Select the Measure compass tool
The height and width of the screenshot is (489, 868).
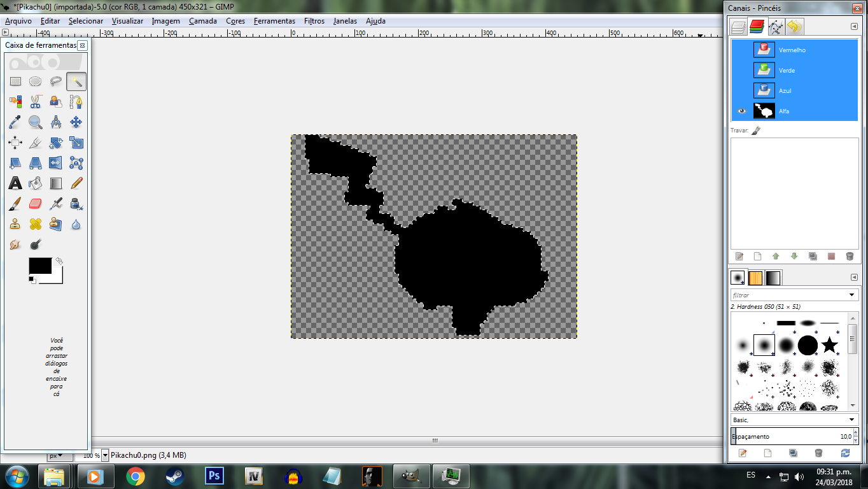[x=56, y=122]
